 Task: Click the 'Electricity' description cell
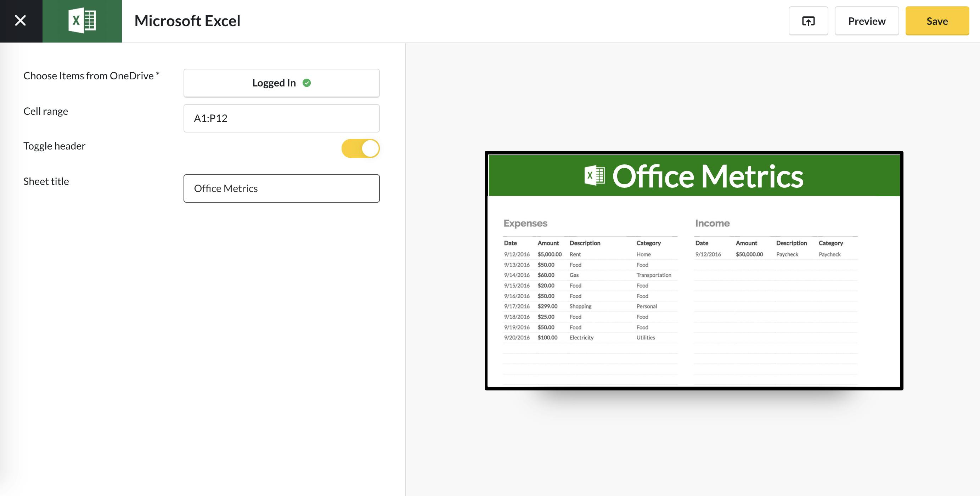click(581, 337)
